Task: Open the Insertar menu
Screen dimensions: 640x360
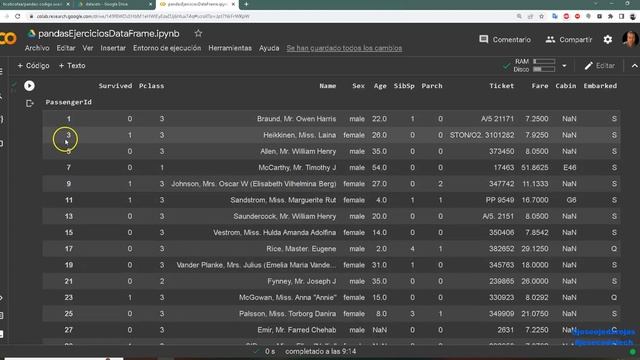Action: point(113,48)
